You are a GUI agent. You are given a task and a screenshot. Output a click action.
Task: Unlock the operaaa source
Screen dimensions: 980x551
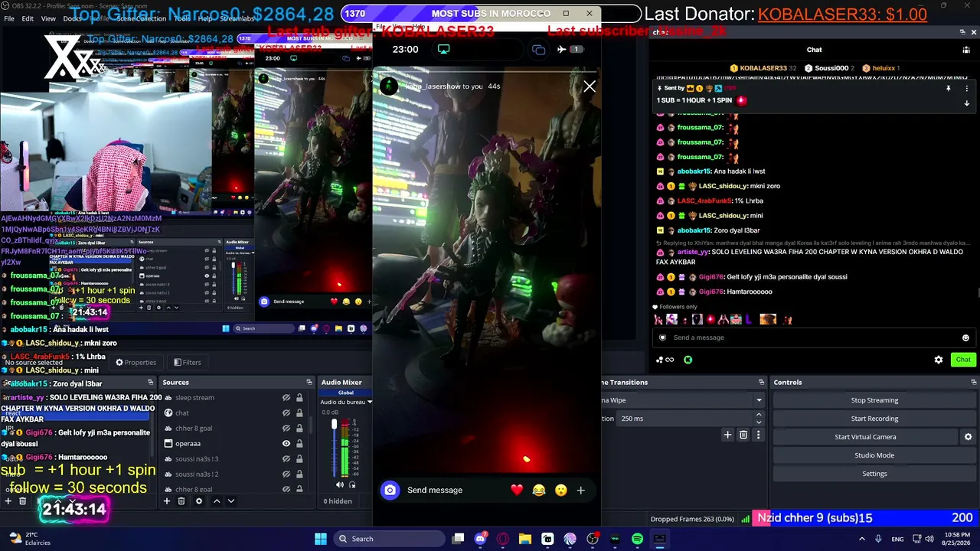299,444
